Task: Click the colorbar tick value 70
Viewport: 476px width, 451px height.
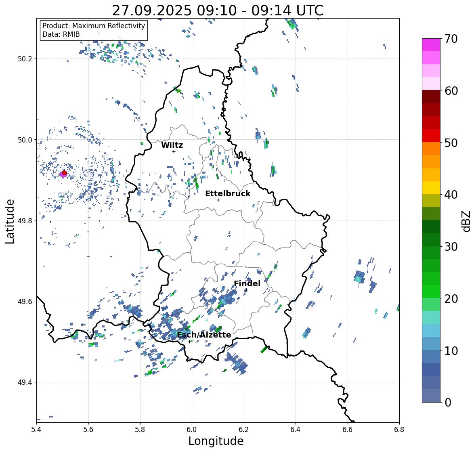Action: coord(451,39)
